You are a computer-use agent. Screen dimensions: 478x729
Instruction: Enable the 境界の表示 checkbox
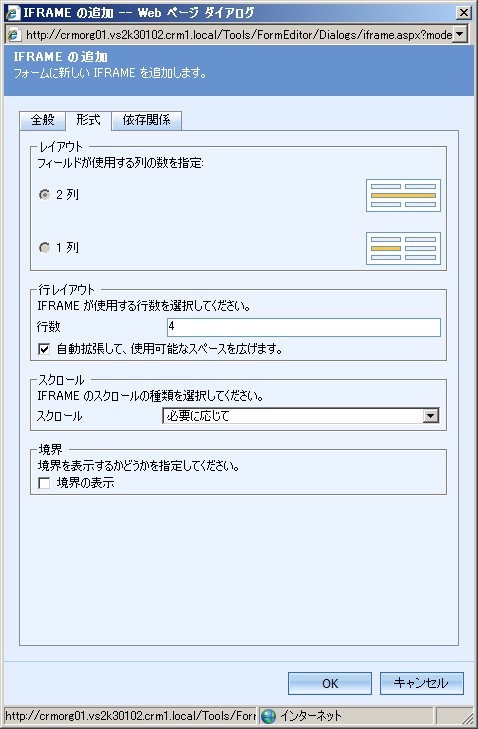pyautogui.click(x=44, y=483)
